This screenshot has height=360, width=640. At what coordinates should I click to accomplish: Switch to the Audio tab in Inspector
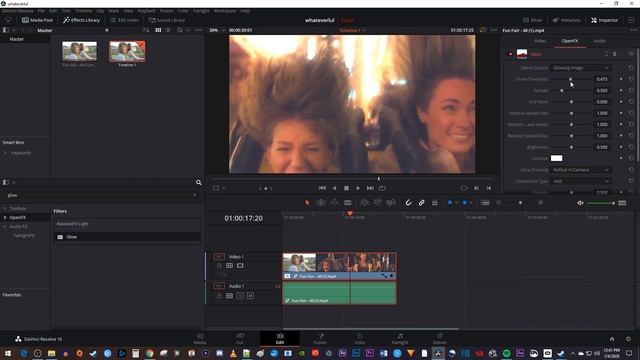click(599, 41)
